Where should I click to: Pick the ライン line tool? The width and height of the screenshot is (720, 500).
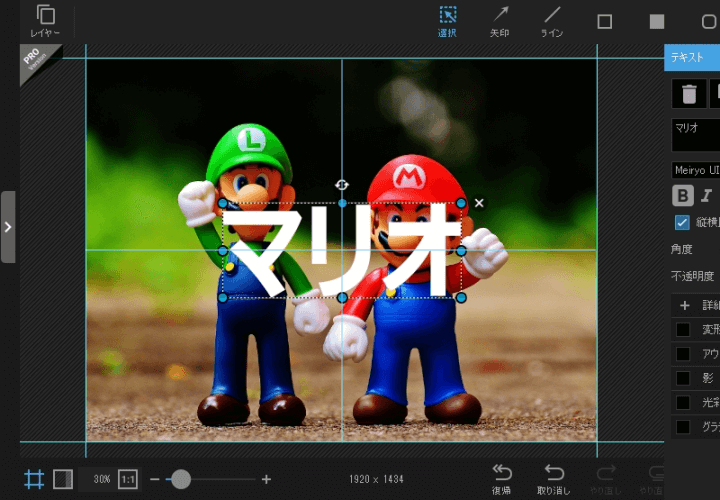(x=551, y=21)
